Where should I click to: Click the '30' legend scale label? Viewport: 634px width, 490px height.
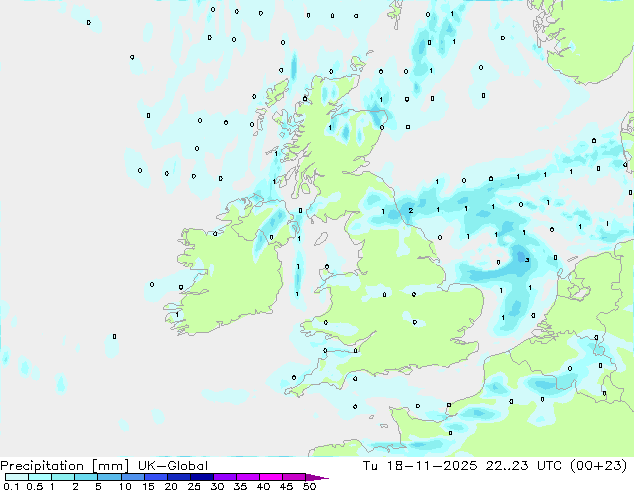(x=217, y=486)
